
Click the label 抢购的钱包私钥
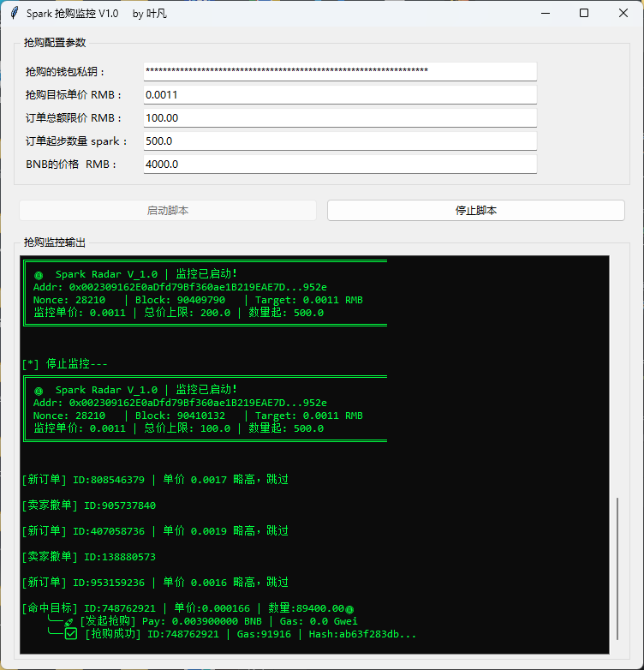64,72
